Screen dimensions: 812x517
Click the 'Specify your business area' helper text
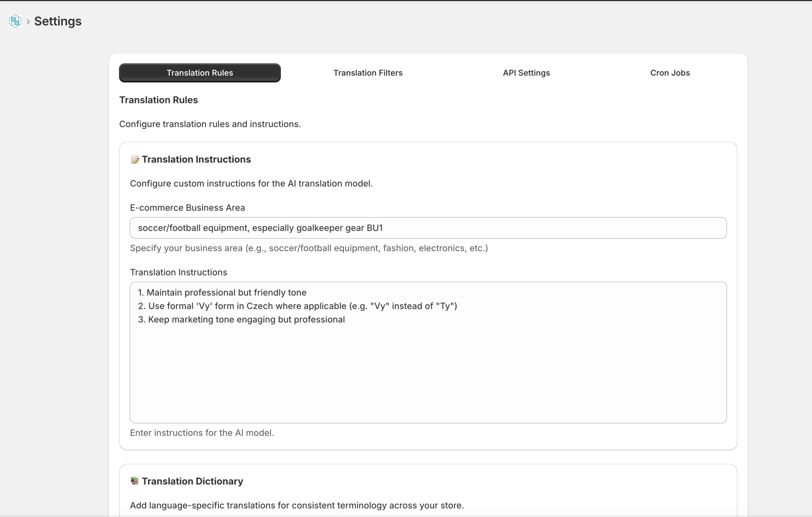tap(309, 248)
